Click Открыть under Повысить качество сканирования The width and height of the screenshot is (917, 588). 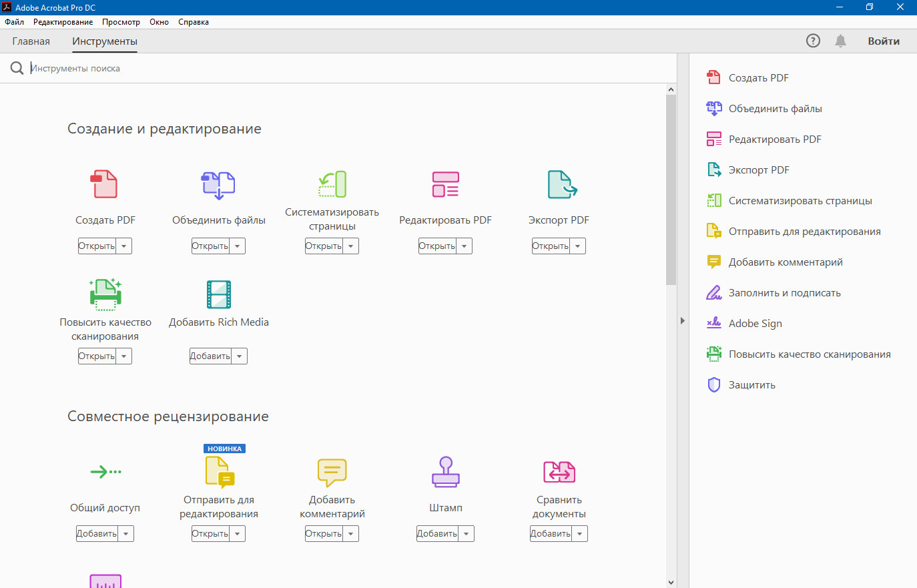point(97,356)
